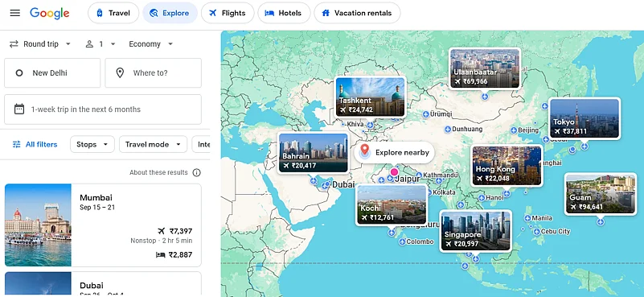Click the airplane icon beside Mumbai price
Viewport: 644px width, 297px height.
click(162, 231)
